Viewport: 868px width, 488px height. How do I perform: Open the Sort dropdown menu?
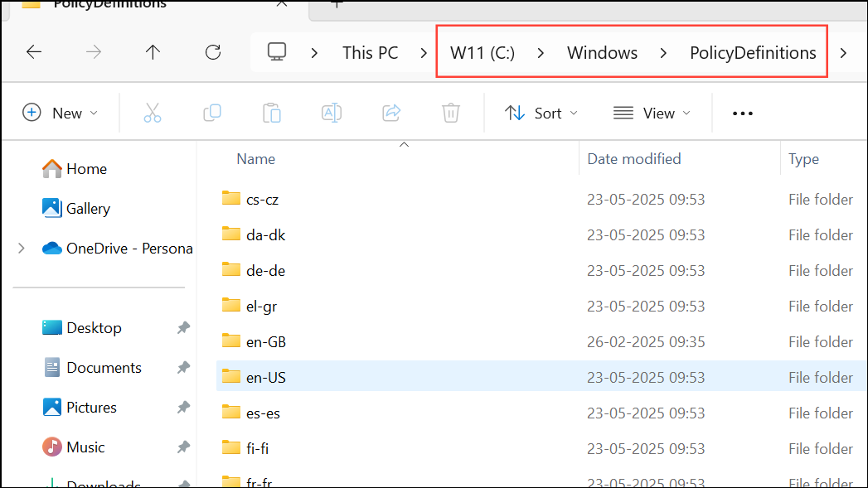[541, 113]
